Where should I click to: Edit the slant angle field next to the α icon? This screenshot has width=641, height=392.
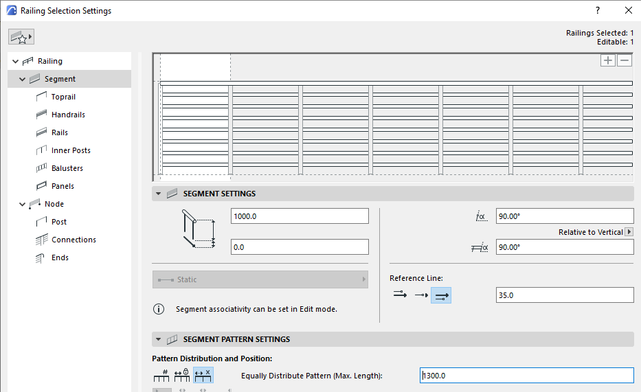[x=565, y=216]
